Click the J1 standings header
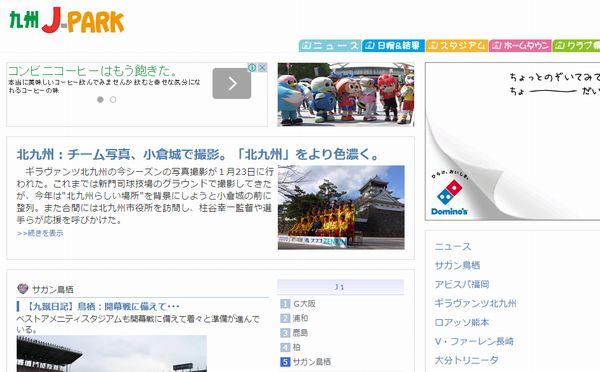600x372 pixels. pos(341,287)
